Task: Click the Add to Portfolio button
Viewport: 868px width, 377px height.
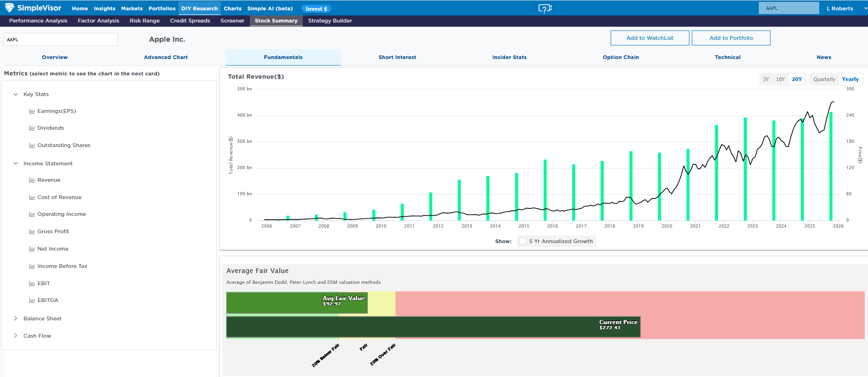Action: tap(731, 38)
